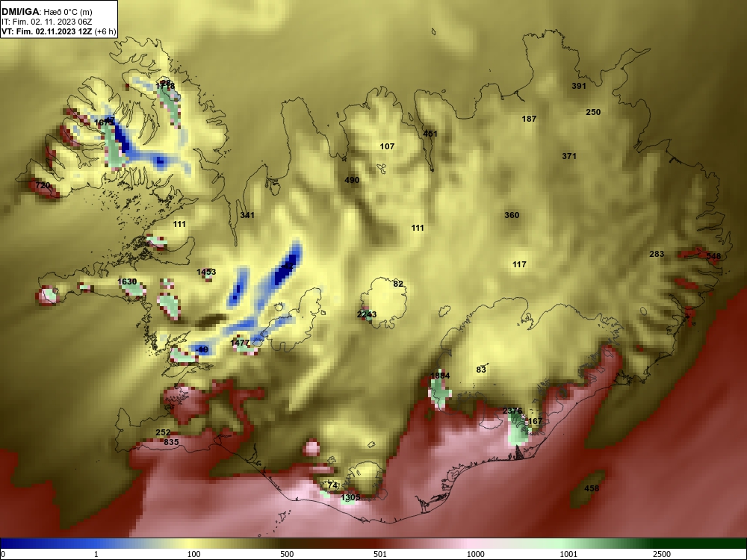Click the 167 value on the map
Viewport: 747px width, 560px height.
[x=535, y=421]
